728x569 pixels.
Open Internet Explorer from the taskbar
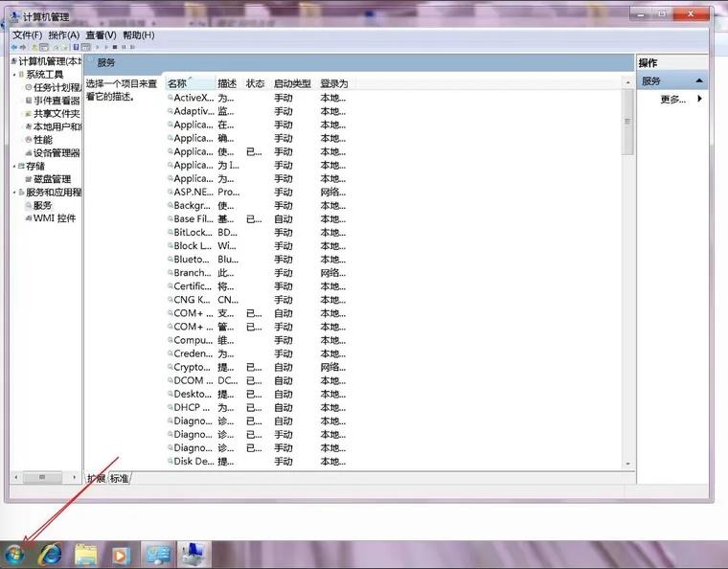click(x=50, y=554)
